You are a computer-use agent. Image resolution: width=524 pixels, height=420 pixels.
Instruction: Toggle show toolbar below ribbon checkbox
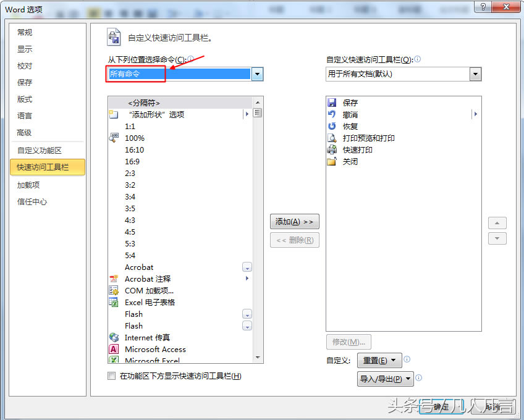[x=112, y=376]
